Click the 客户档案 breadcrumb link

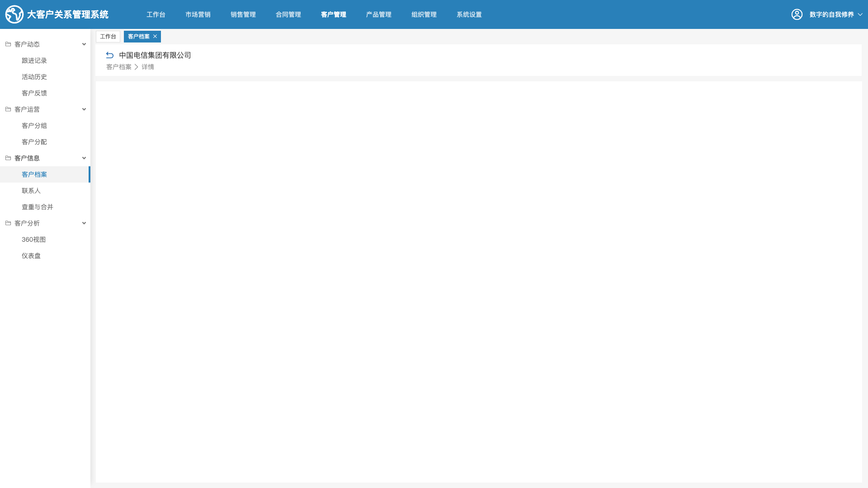(x=119, y=67)
